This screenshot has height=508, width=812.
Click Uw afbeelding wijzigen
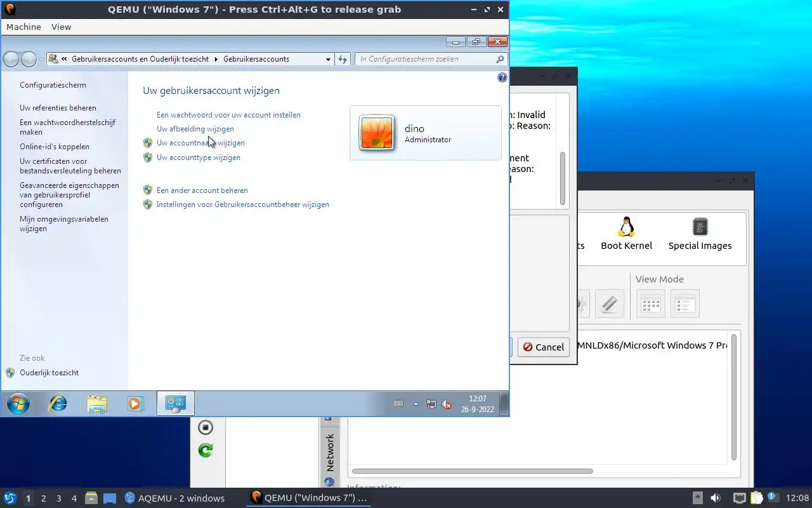click(195, 129)
